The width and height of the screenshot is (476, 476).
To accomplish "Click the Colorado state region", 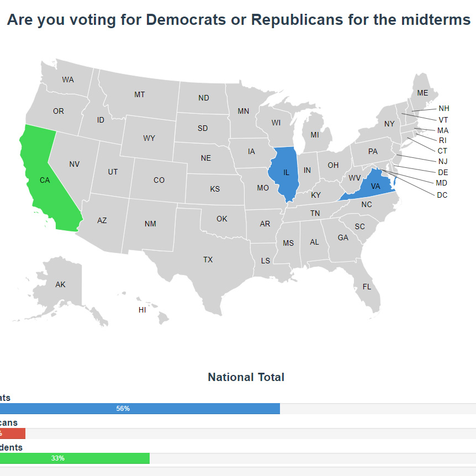I will tap(159, 180).
